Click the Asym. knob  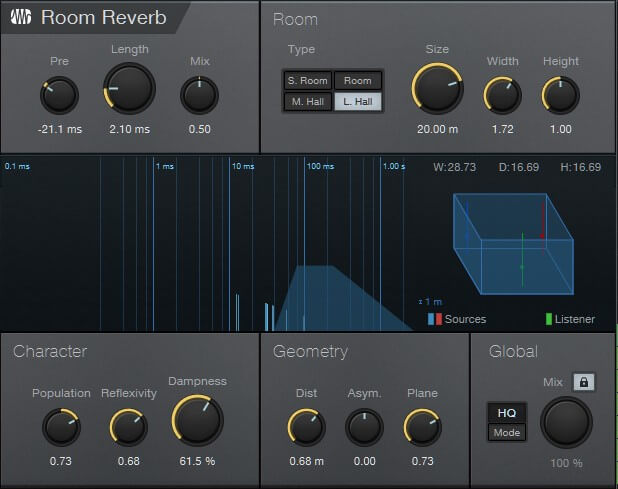pos(364,427)
